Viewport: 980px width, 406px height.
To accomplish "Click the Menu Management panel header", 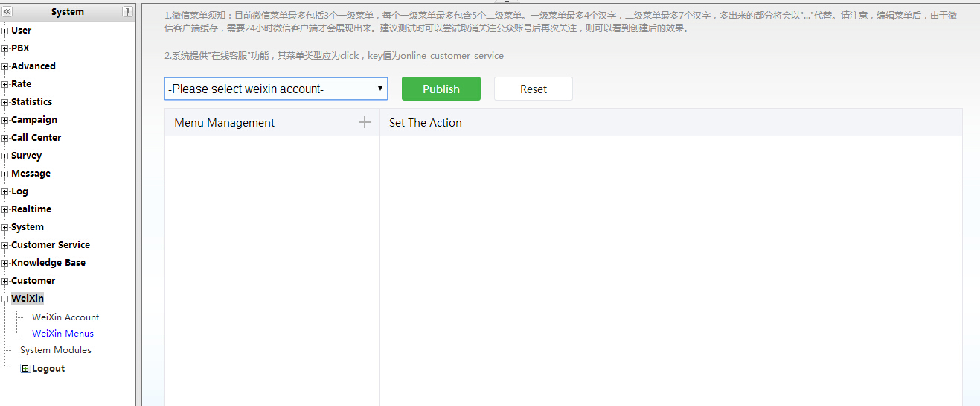I will point(224,123).
